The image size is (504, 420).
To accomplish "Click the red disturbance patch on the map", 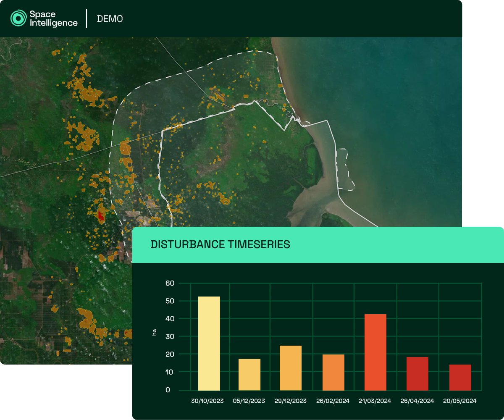I will tap(100, 216).
